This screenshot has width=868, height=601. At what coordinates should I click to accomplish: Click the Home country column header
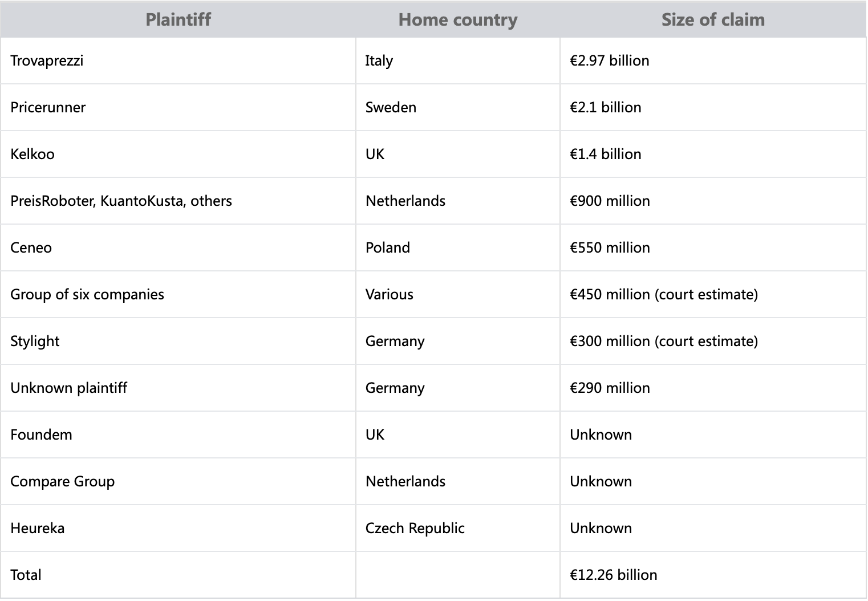pyautogui.click(x=458, y=19)
